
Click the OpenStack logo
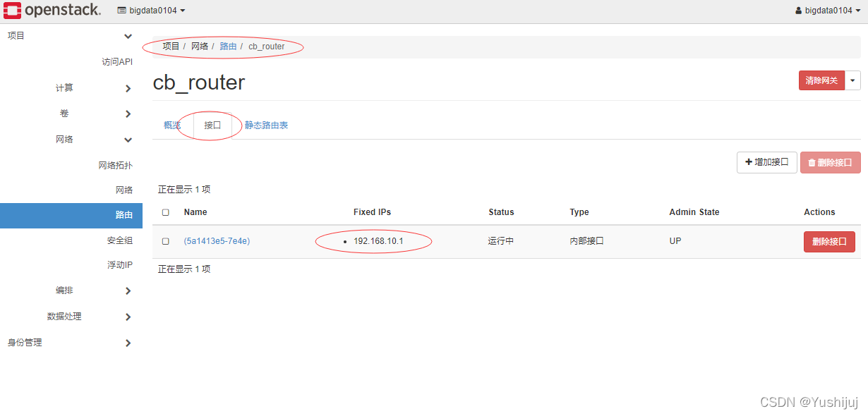pos(52,11)
